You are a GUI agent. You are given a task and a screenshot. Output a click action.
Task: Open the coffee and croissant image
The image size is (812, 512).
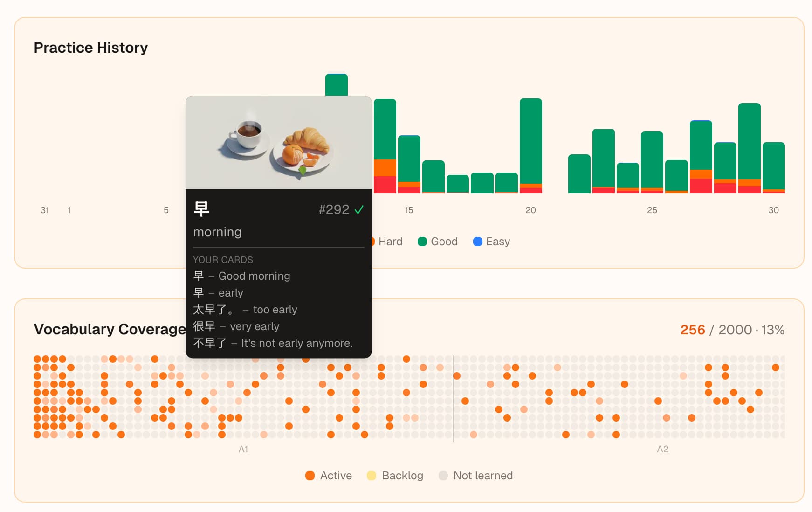pyautogui.click(x=279, y=143)
